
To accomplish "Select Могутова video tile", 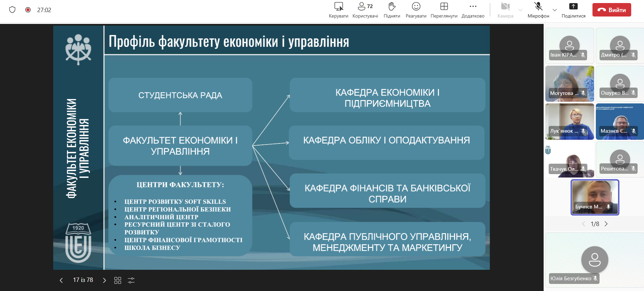I will [x=570, y=84].
